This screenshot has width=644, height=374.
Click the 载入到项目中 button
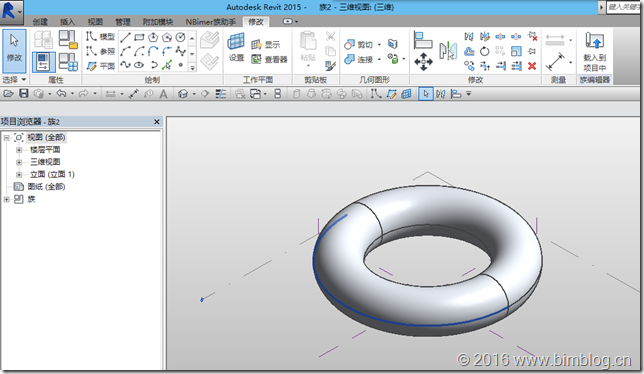click(594, 51)
